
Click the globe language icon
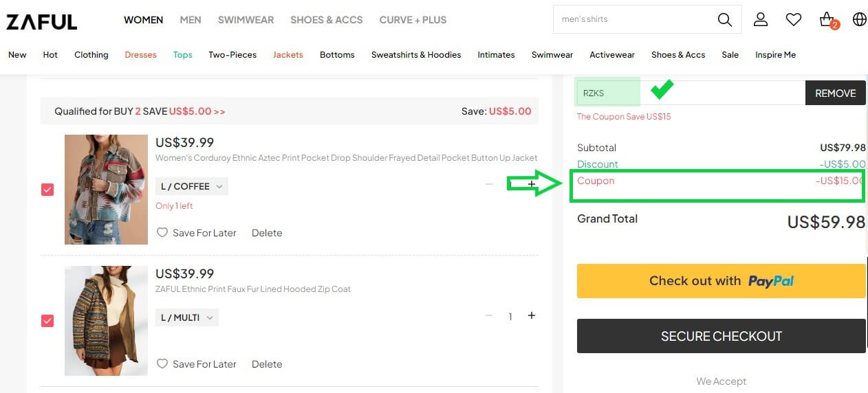pyautogui.click(x=859, y=20)
